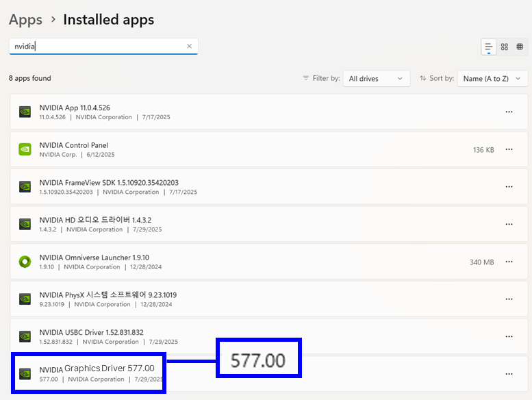Click the NVIDIA FrameView SDK icon
Image resolution: width=532 pixels, height=400 pixels.
coord(25,186)
